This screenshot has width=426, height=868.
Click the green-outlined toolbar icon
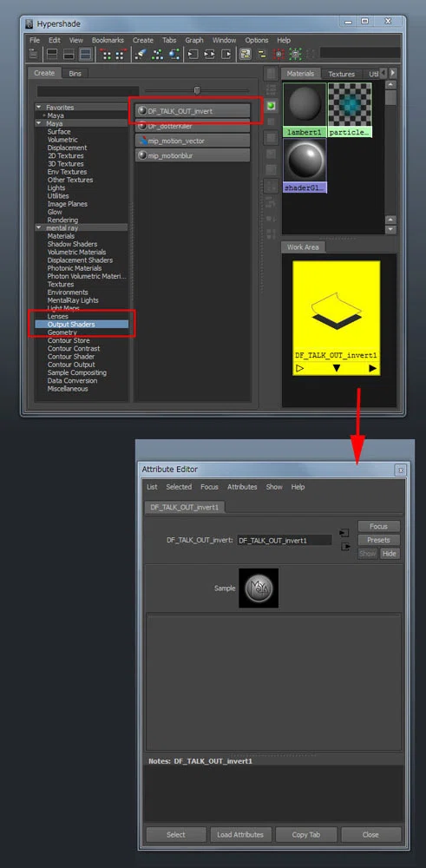[x=296, y=54]
